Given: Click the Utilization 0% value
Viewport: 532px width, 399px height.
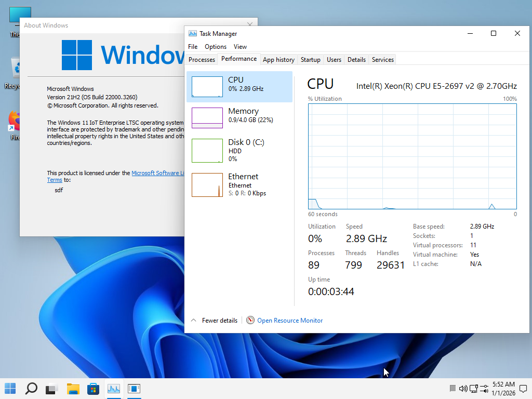Looking at the screenshot, I should point(315,238).
